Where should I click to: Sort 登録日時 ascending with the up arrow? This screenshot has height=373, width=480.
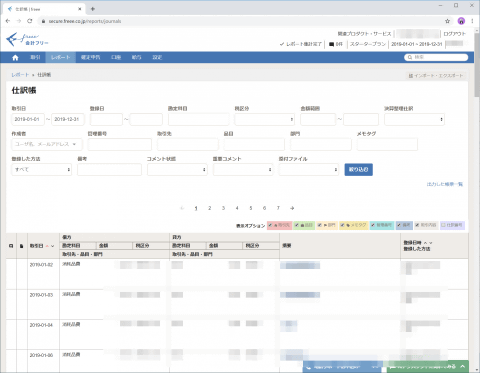(425, 243)
